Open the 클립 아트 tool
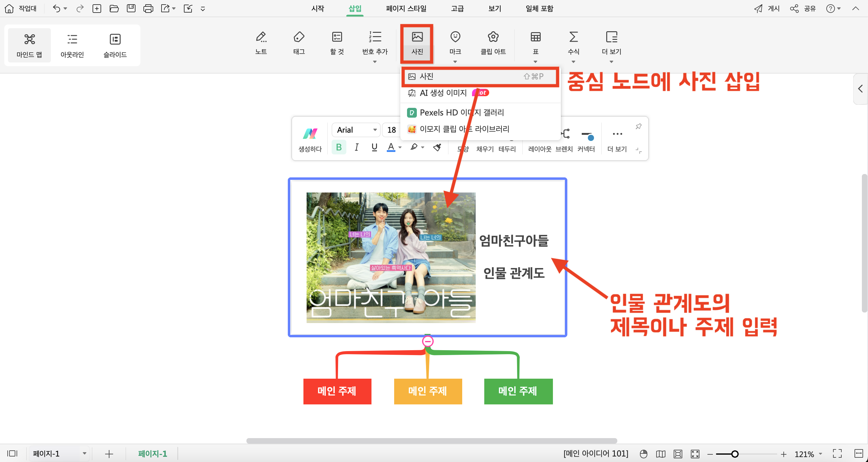Viewport: 868px width, 462px height. [x=493, y=43]
